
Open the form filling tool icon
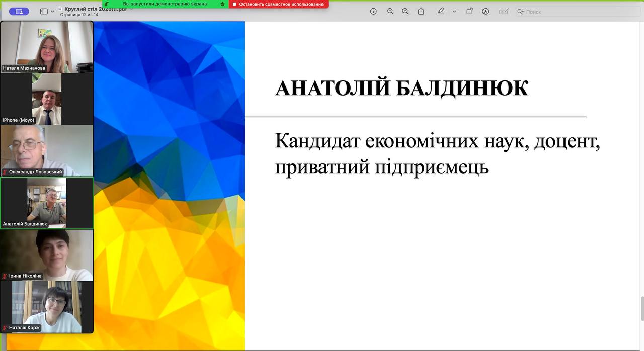point(503,11)
